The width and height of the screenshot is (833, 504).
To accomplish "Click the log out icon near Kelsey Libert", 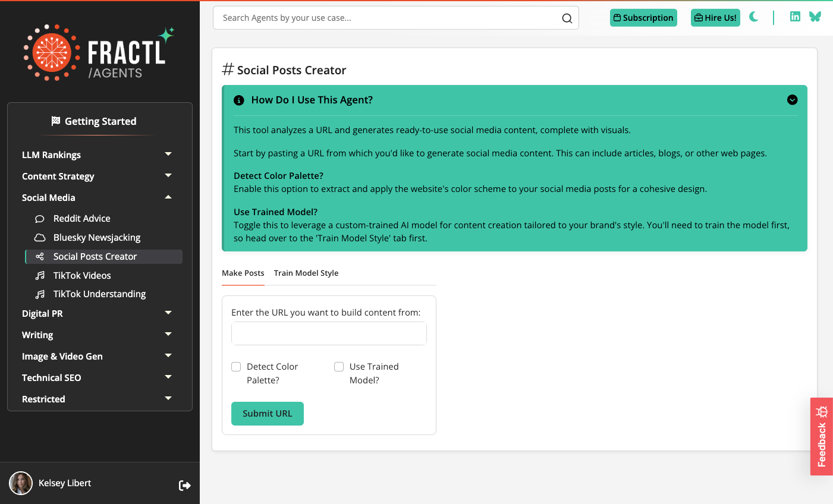I will [x=184, y=485].
